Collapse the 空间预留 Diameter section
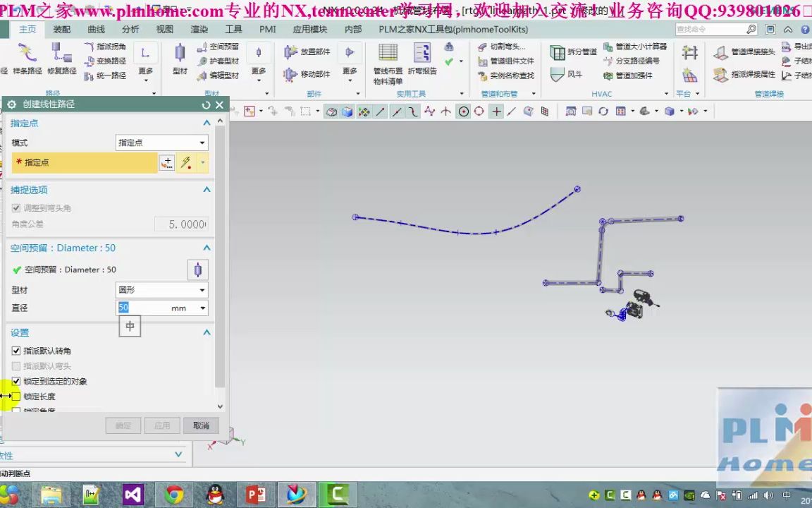Viewport: 812px width, 508px height. pyautogui.click(x=207, y=248)
